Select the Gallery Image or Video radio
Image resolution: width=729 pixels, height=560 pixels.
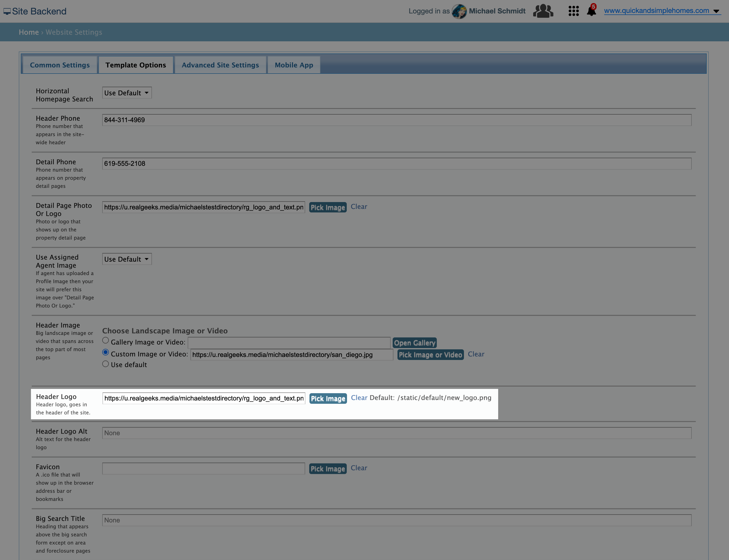tap(105, 340)
